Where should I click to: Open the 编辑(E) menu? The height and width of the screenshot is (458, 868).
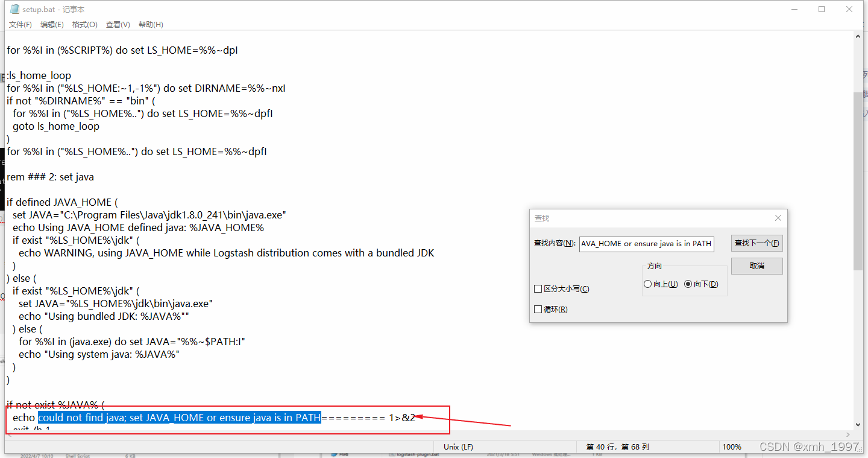point(52,24)
